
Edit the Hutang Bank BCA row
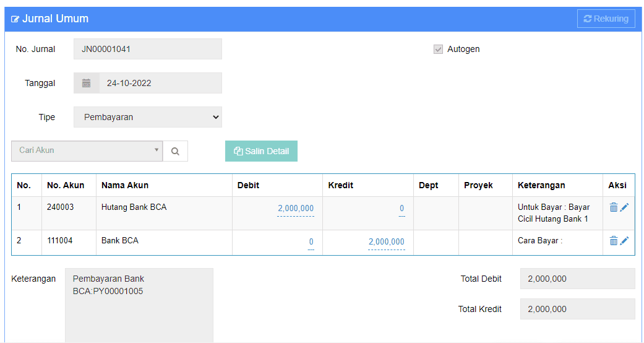(x=624, y=207)
